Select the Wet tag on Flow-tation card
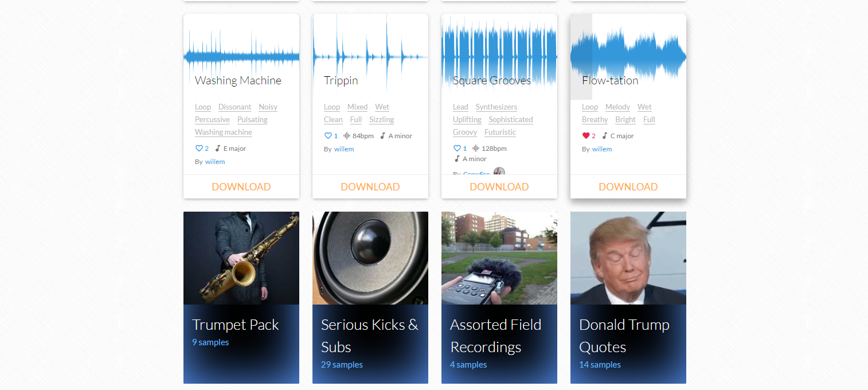 [644, 107]
